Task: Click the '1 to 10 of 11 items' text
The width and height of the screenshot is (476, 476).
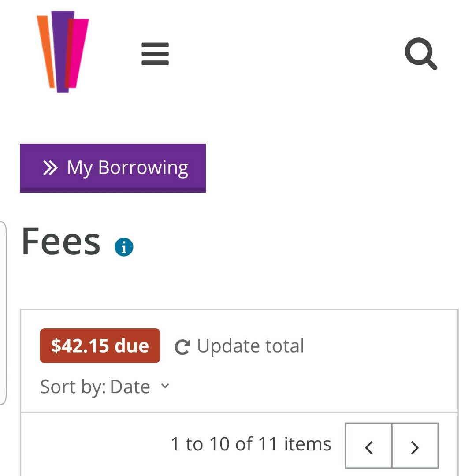Action: pyautogui.click(x=251, y=444)
